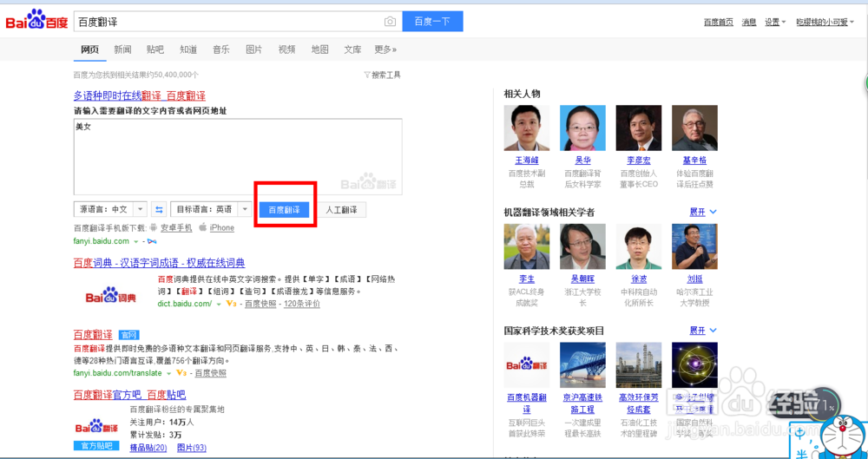The width and height of the screenshot is (868, 459).
Task: Open the 更多» tab
Action: [385, 49]
